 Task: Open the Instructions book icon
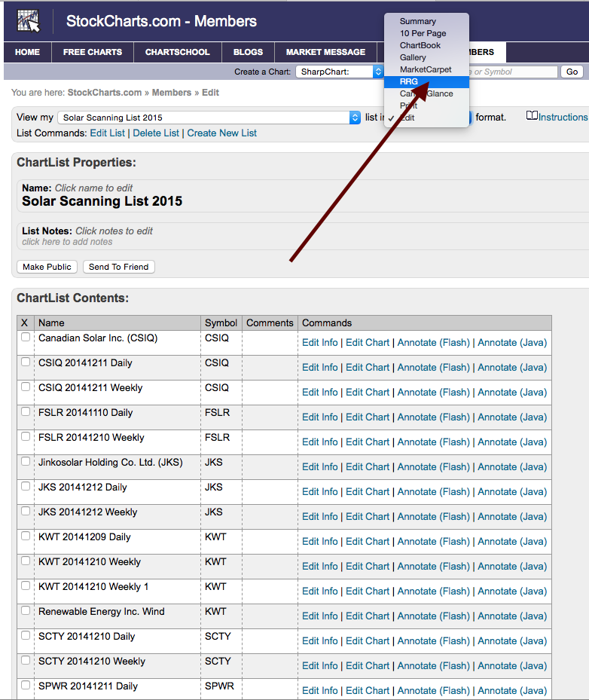point(532,115)
